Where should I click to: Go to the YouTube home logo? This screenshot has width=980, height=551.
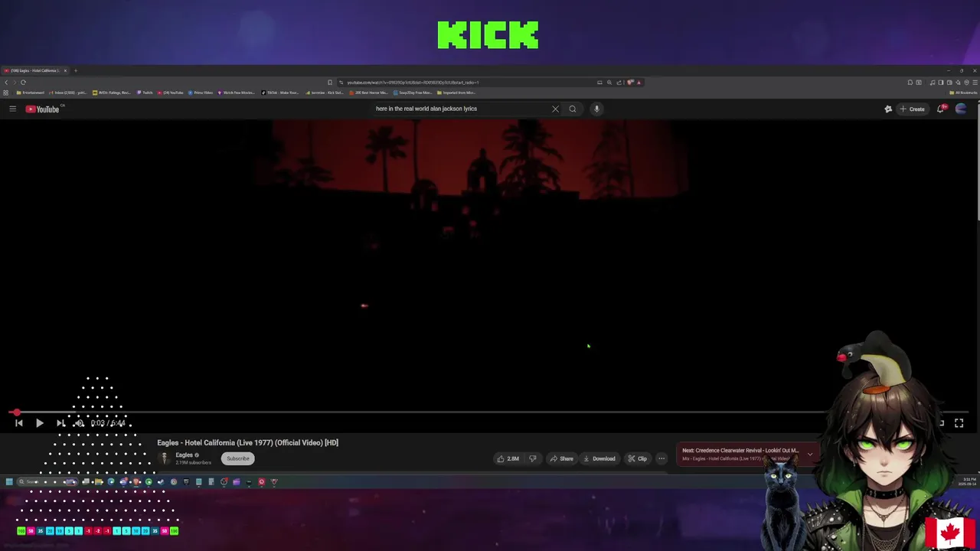click(x=43, y=109)
